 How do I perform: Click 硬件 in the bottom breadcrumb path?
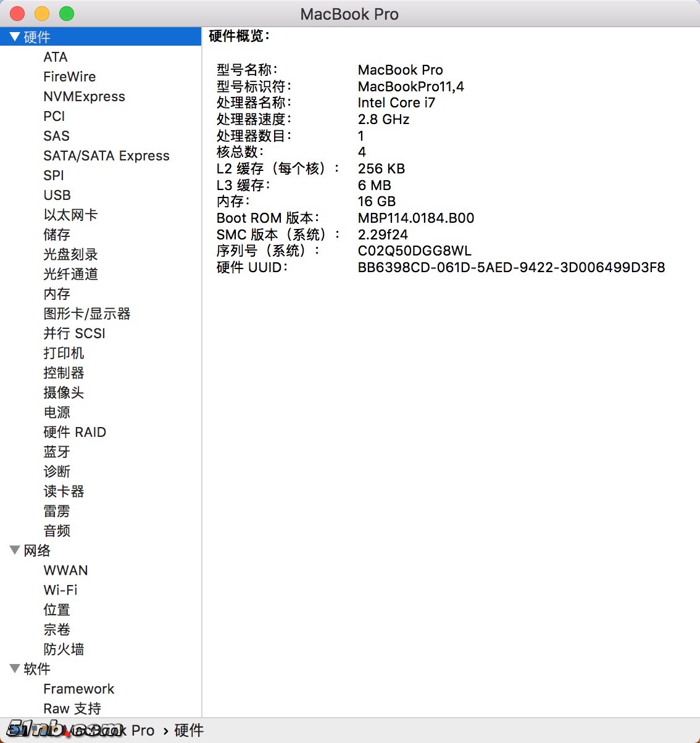(188, 730)
